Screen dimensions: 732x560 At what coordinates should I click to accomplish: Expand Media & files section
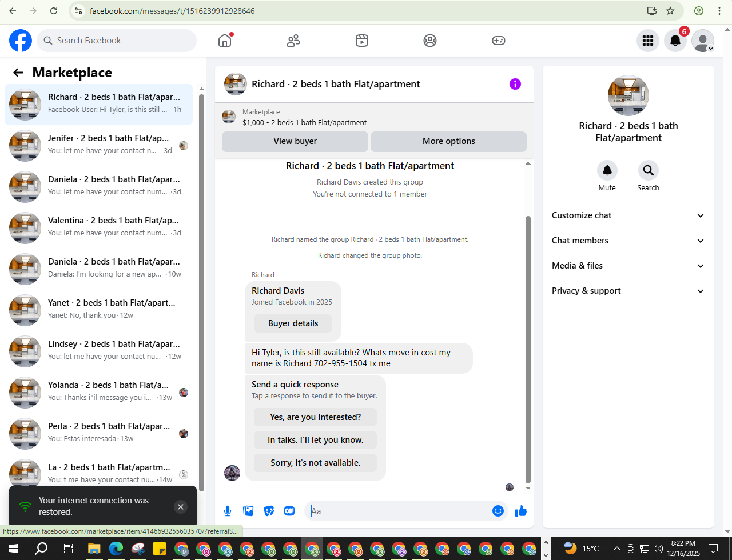point(628,266)
